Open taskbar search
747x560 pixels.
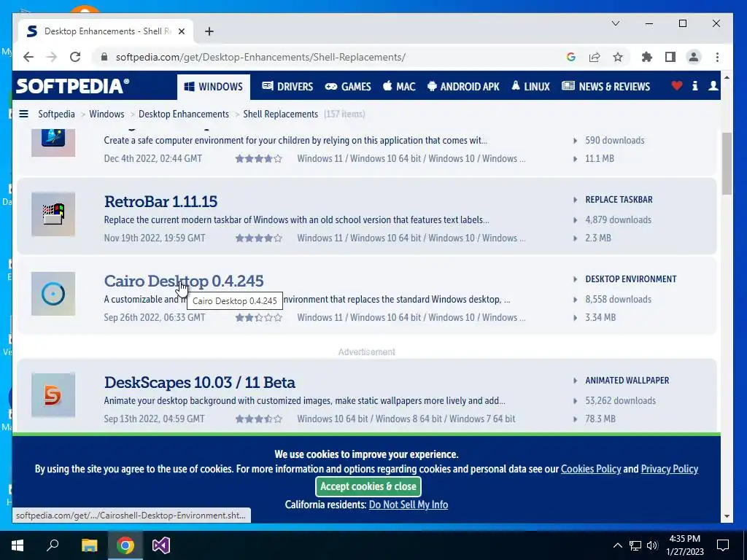tap(53, 545)
